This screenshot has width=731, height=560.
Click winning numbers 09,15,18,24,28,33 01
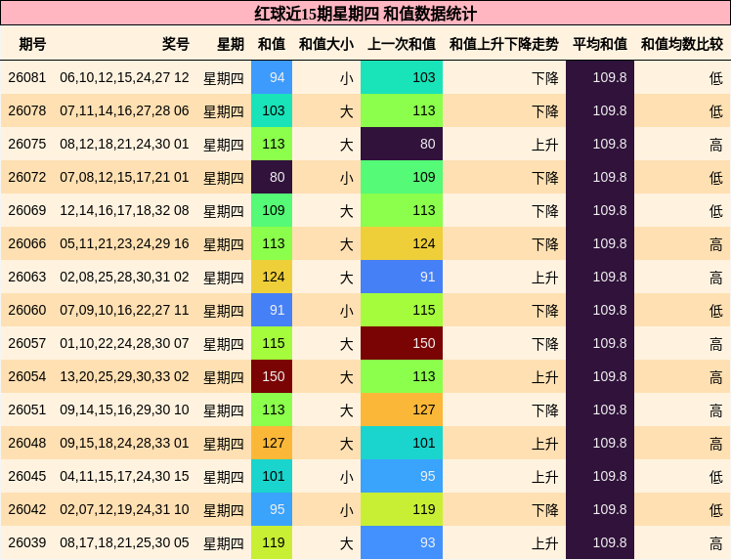click(124, 443)
